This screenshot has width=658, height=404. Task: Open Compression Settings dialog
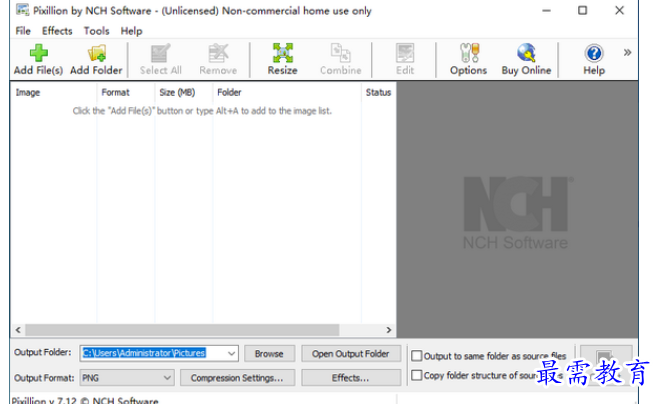[237, 378]
